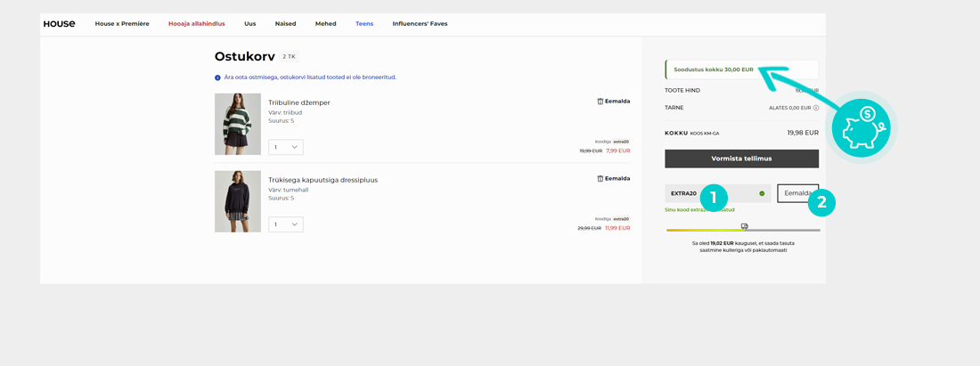
Task: Click the Vormista tellimus button
Action: [741, 159]
